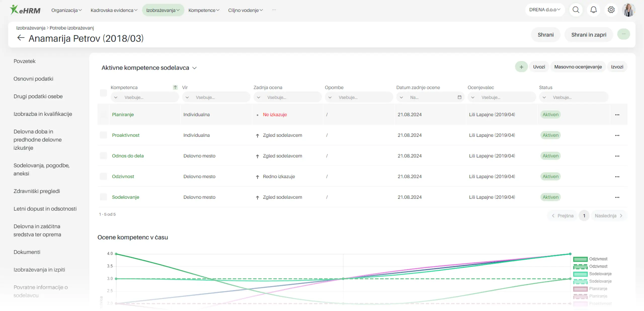Click the Shrani in zapri button
Screen dimensions: 644x311
[588, 35]
